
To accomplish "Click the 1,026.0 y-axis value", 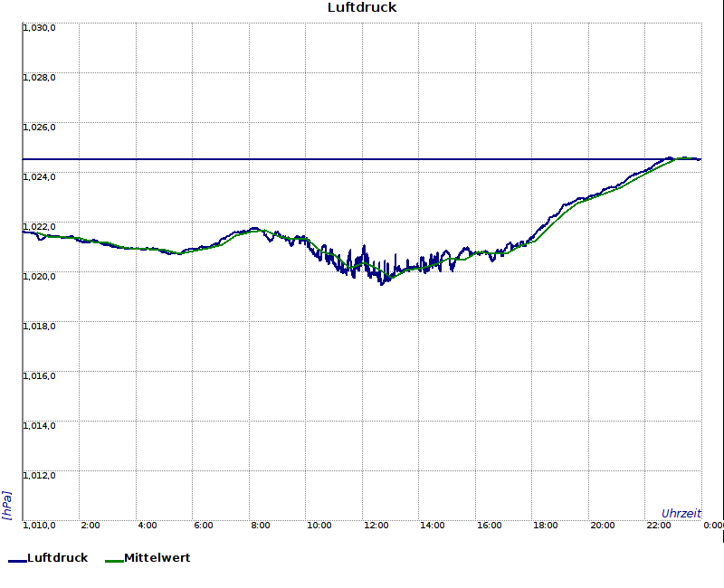I will [x=39, y=128].
